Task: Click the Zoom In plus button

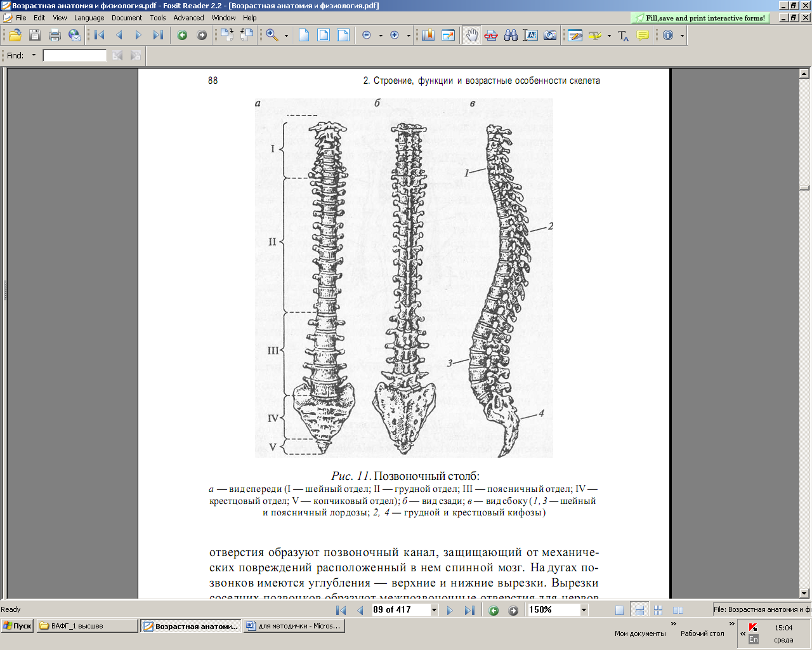Action: (x=395, y=36)
